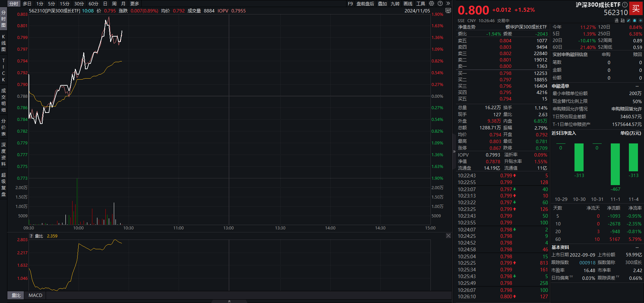
Task: Click the 买五 bid price 0.794 row
Action: (503, 99)
